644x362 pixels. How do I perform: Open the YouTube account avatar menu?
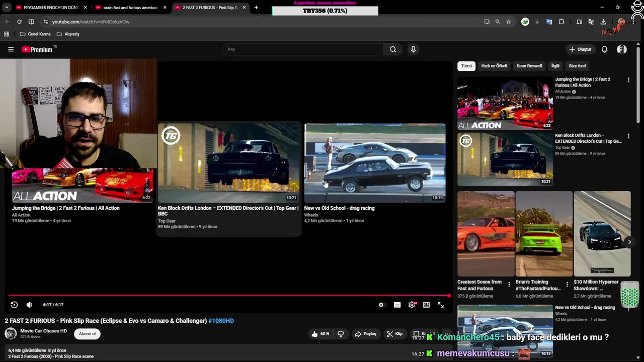click(622, 49)
